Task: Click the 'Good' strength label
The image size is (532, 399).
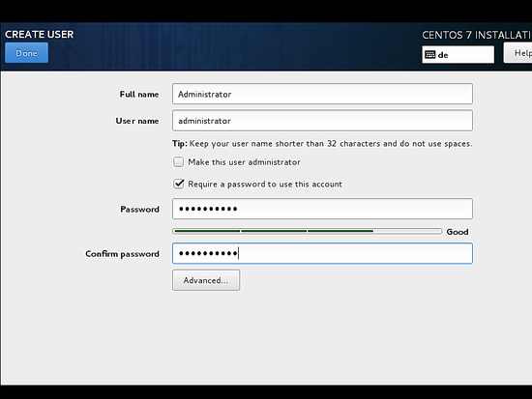Action: [x=458, y=232]
